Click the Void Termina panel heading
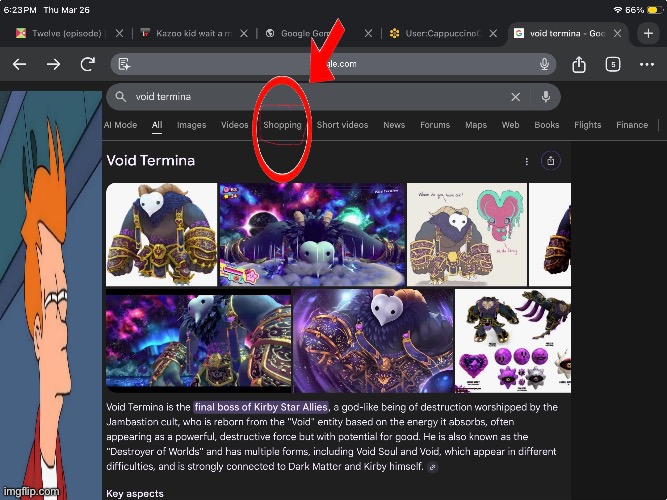Viewport: 667px width, 500px height. pos(151,161)
